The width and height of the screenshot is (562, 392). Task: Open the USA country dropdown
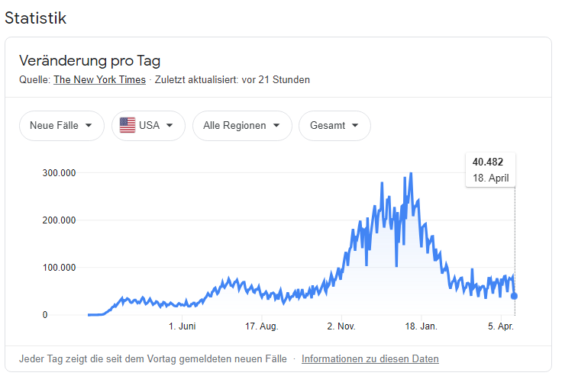point(148,126)
